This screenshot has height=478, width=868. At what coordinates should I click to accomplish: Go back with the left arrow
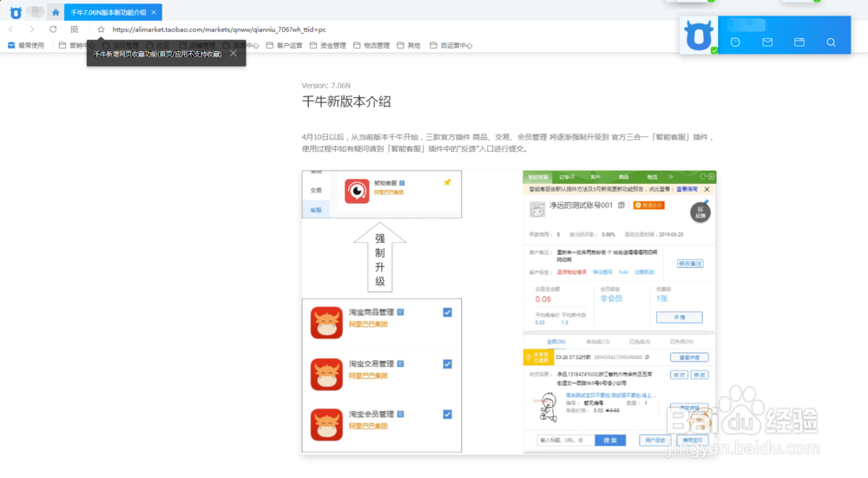[x=11, y=29]
